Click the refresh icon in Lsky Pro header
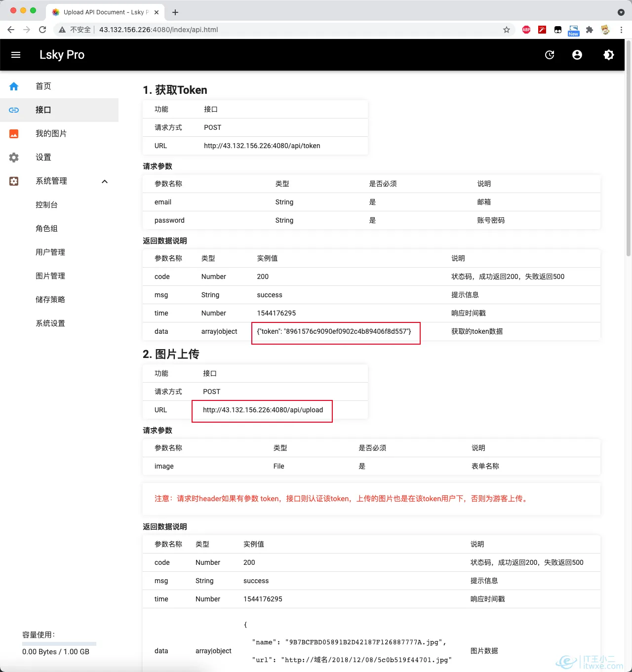Viewport: 632px width, 672px height. [x=550, y=55]
